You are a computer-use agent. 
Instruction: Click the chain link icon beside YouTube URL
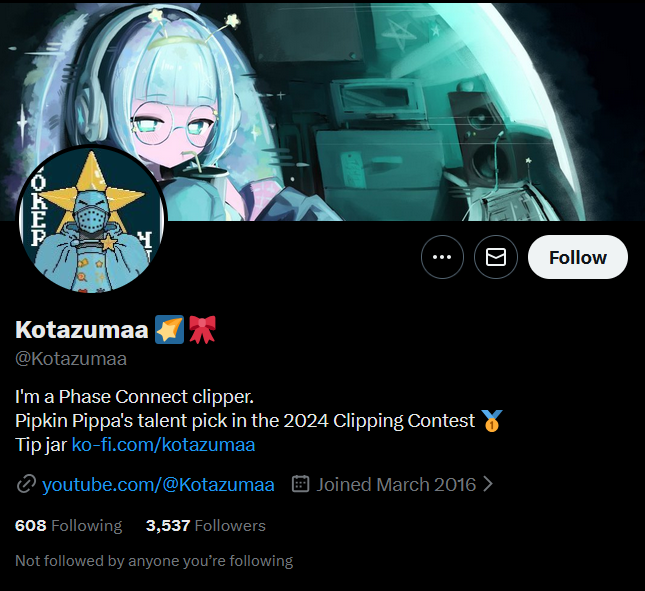point(26,484)
